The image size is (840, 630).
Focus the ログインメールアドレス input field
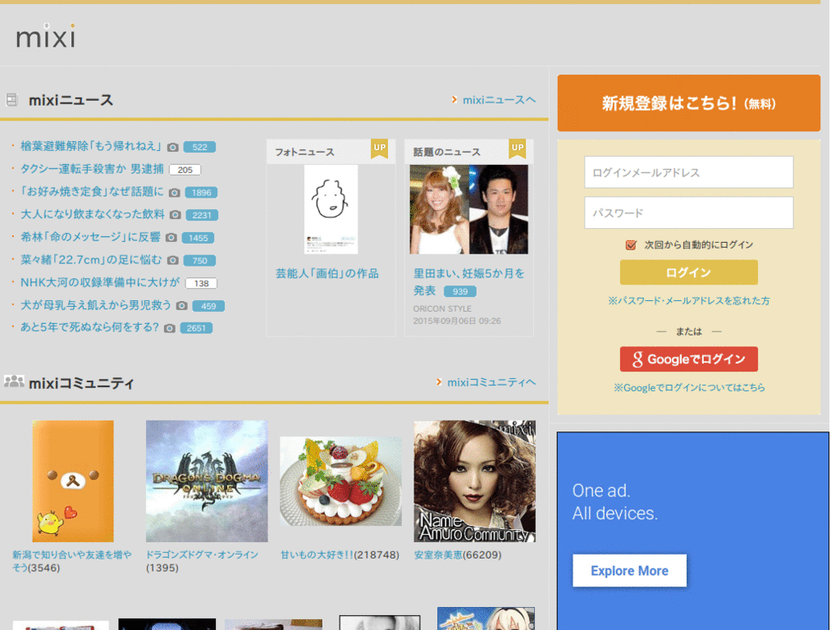pos(688,172)
